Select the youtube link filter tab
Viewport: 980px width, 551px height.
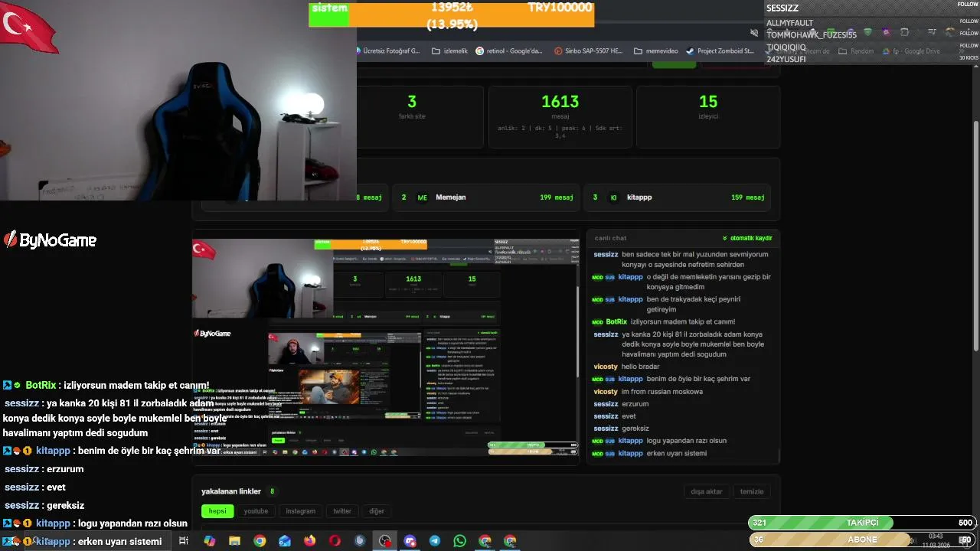point(256,511)
